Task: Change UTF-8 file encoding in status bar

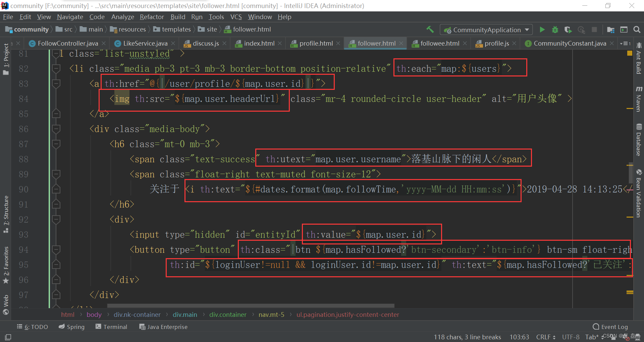Action: (x=571, y=337)
